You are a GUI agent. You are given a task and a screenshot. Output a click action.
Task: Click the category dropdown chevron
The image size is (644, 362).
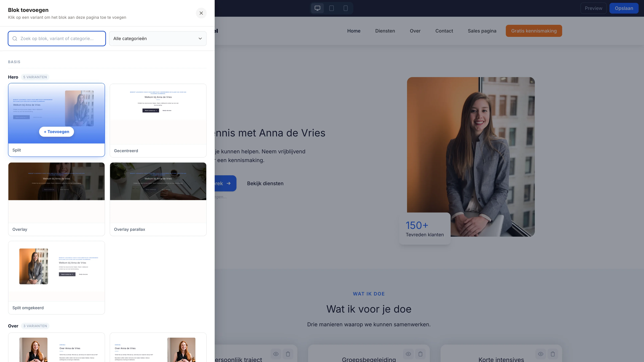click(x=200, y=39)
